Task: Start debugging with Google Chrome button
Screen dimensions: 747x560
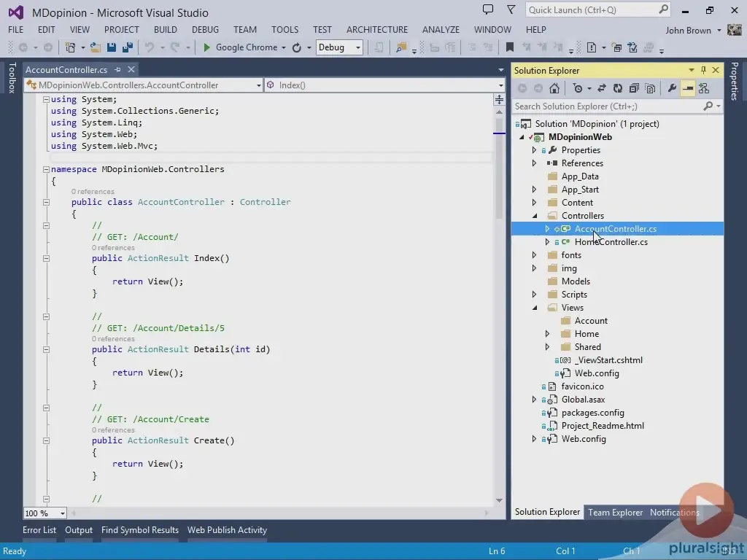Action: pos(240,47)
